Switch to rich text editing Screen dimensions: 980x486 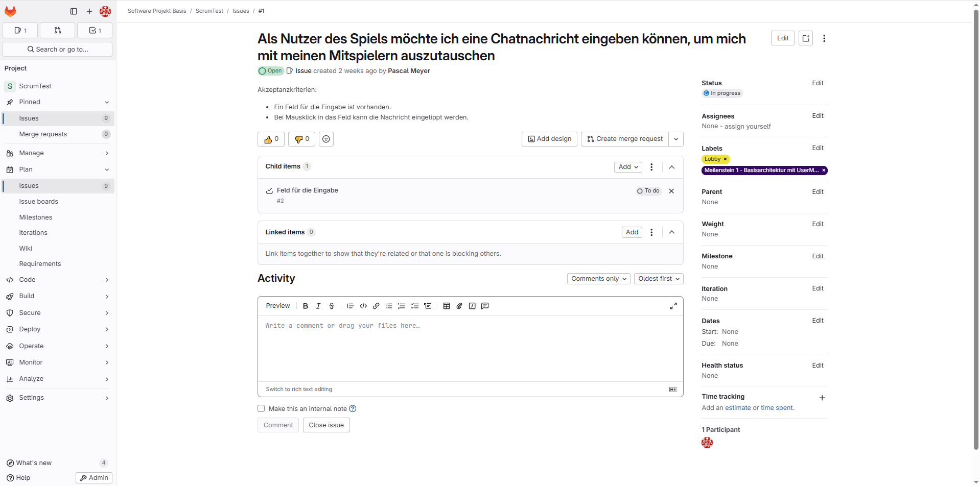pyautogui.click(x=299, y=389)
